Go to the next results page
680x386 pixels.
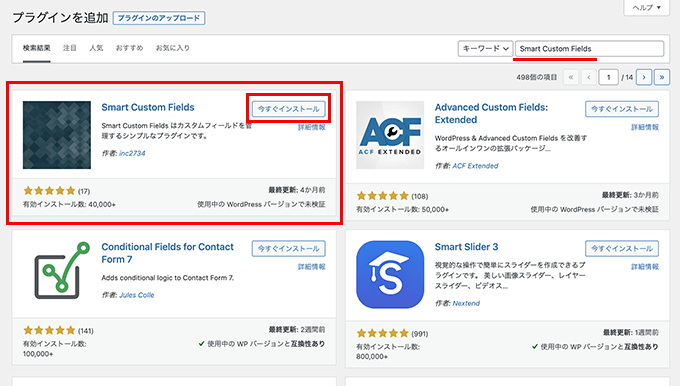pos(644,77)
